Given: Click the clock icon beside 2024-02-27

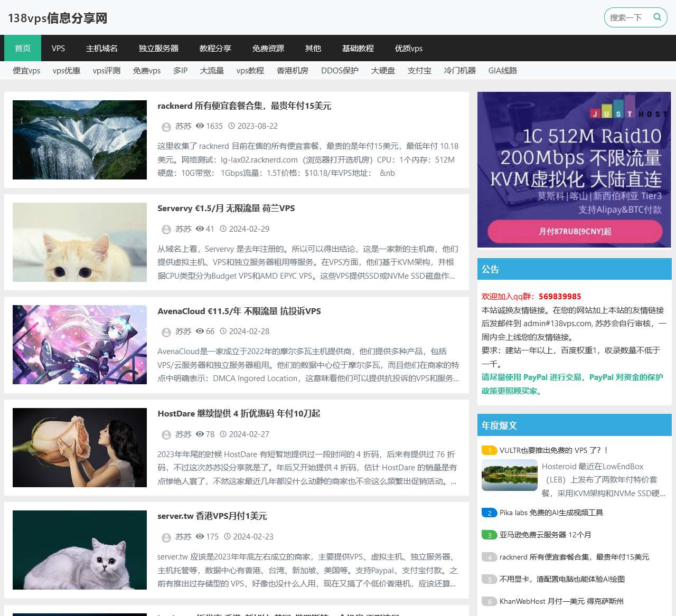Looking at the screenshot, I should pyautogui.click(x=223, y=434).
